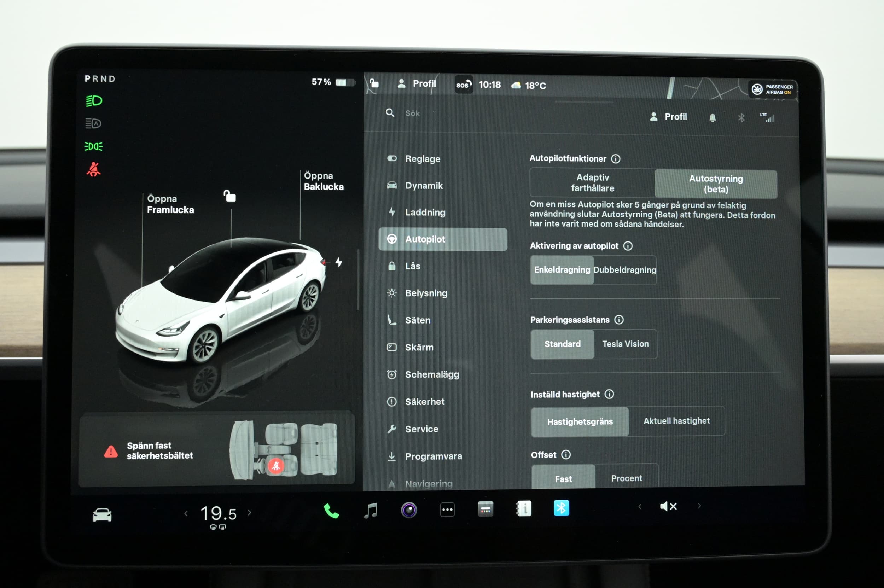This screenshot has width=884, height=588.
Task: Select Aktuell hastighet set speed
Action: [676, 421]
